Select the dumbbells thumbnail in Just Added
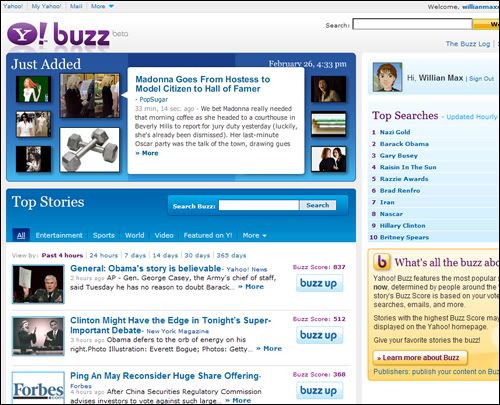The width and height of the screenshot is (500, 405). (x=90, y=150)
